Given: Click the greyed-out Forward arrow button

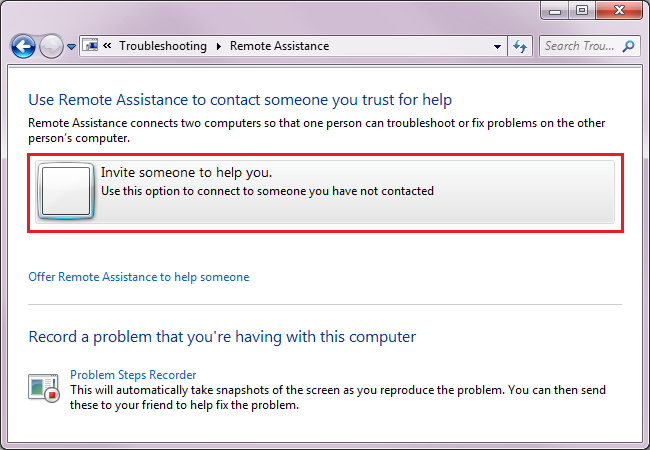Looking at the screenshot, I should click(51, 46).
